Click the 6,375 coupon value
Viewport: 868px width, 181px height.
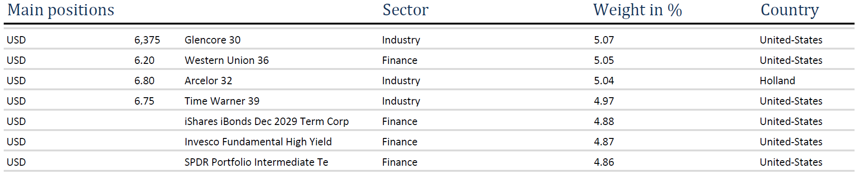[x=147, y=40]
